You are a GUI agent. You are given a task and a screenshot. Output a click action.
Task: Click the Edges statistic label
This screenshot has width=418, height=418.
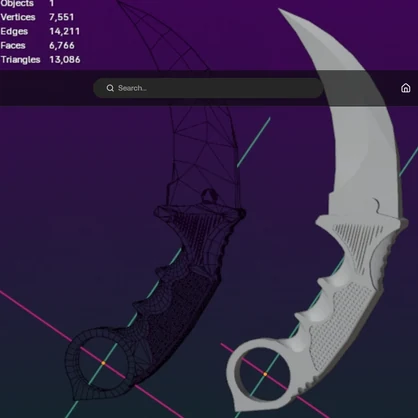[14, 31]
